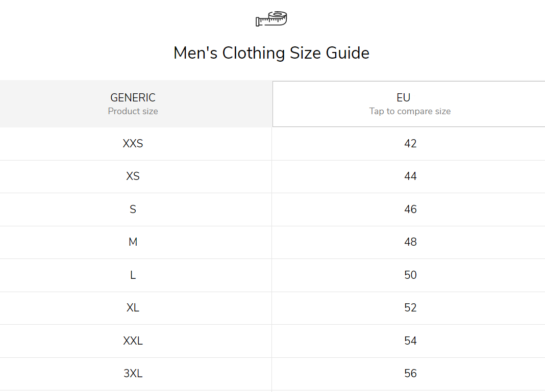545x392 pixels.
Task: Click the 3XL size cell
Action: 133,374
